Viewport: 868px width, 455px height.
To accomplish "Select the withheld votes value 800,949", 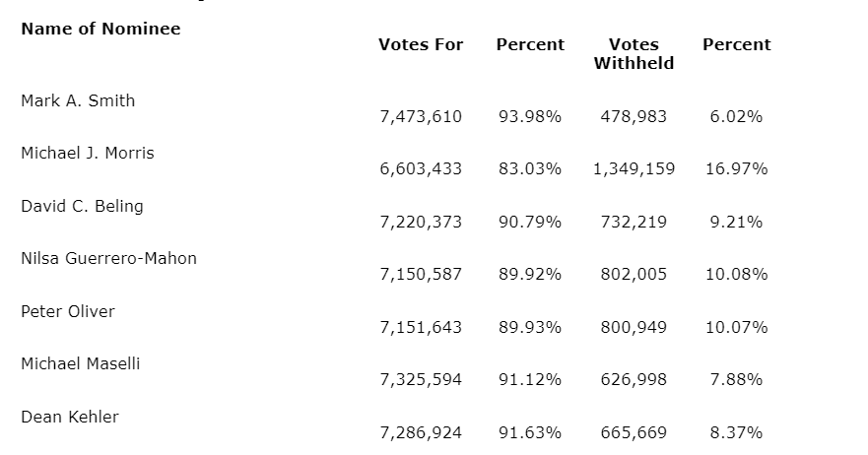I will [x=634, y=327].
